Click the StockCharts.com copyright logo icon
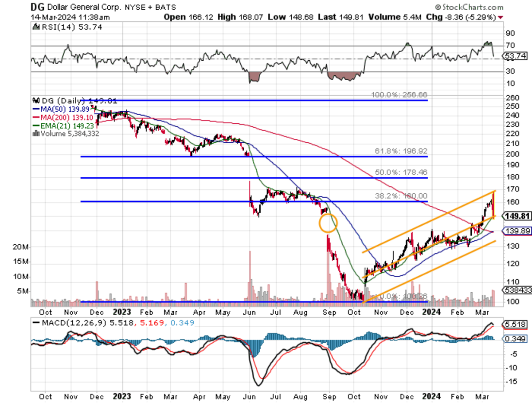 click(x=438, y=7)
